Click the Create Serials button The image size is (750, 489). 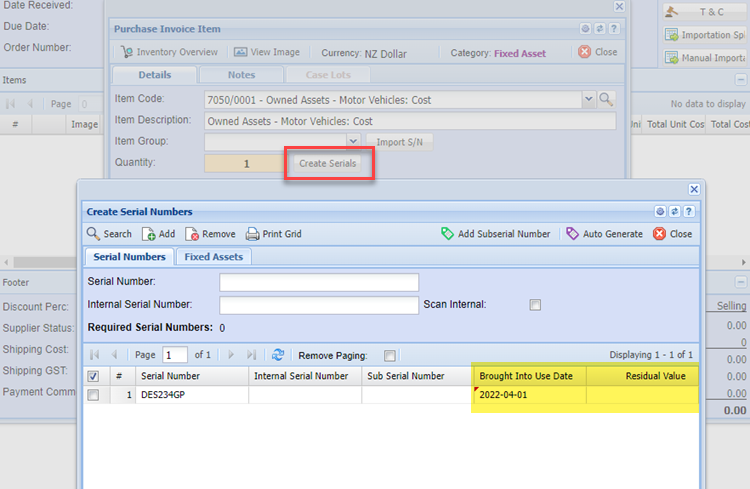pyautogui.click(x=328, y=163)
